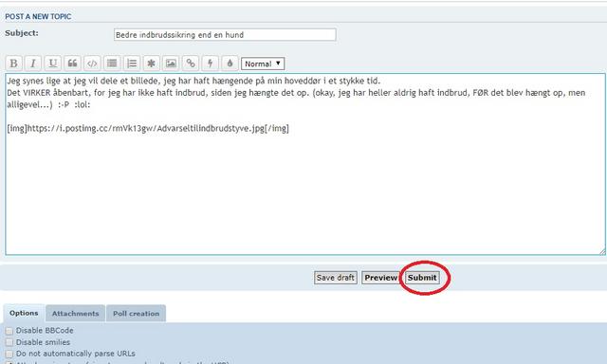607x364 pixels.
Task: Click the flash lightning bolt icon
Action: click(211, 64)
